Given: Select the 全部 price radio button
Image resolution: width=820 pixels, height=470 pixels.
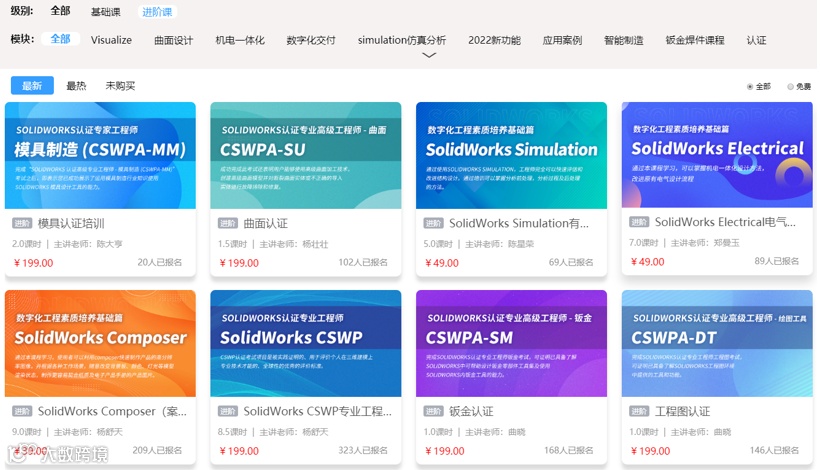Looking at the screenshot, I should (750, 87).
